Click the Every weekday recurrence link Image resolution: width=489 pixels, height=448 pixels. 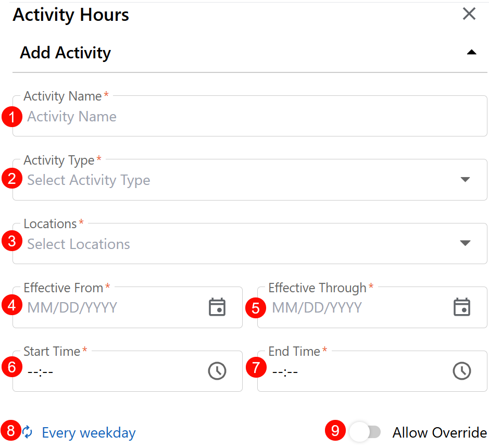pyautogui.click(x=89, y=433)
